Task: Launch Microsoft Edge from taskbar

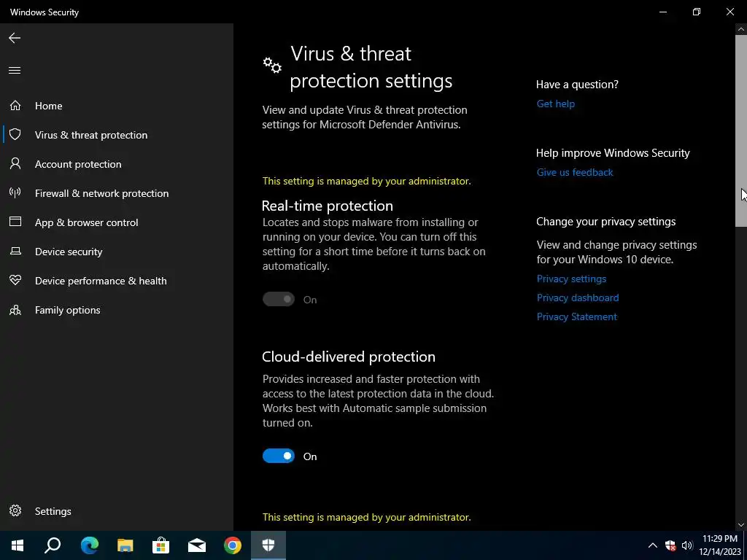Action: 89,545
